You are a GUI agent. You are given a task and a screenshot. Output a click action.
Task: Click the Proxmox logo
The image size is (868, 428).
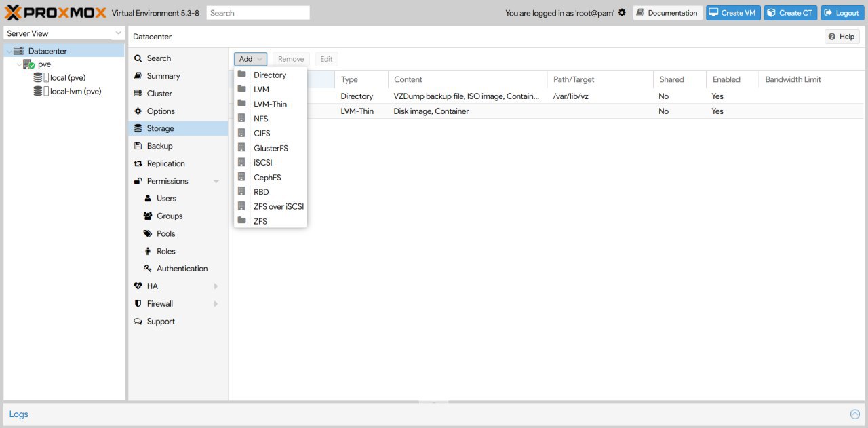[x=56, y=13]
